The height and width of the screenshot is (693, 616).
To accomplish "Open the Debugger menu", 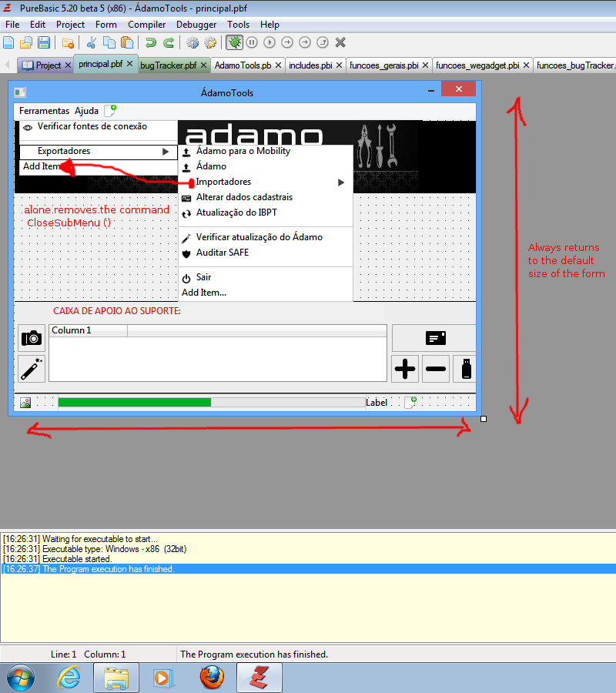I will click(196, 25).
